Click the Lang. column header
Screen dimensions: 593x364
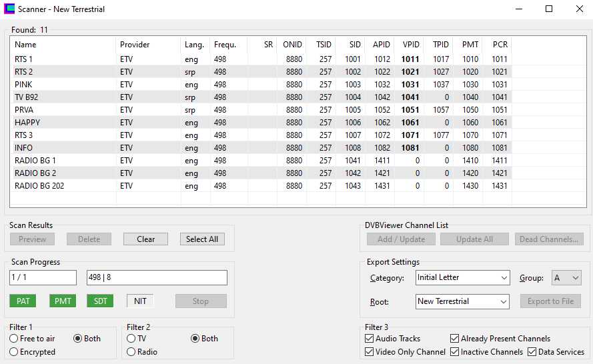tap(195, 45)
